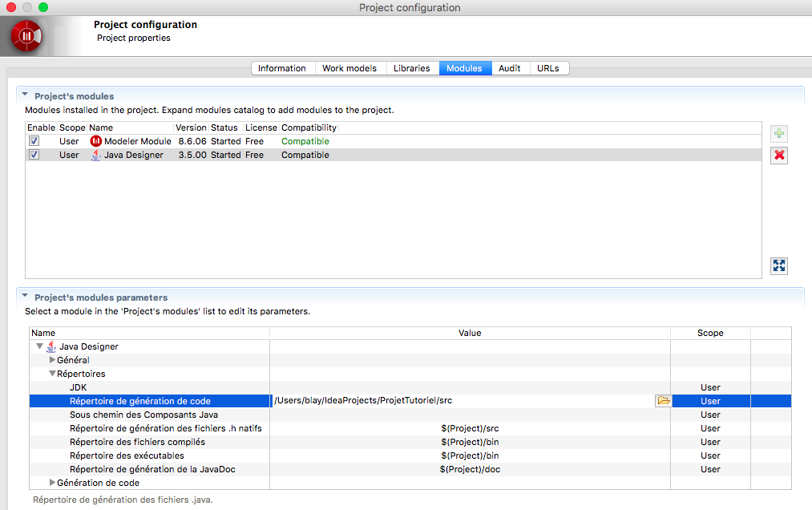Expand the Général tree node
Screen dimensions: 812x510
point(53,360)
